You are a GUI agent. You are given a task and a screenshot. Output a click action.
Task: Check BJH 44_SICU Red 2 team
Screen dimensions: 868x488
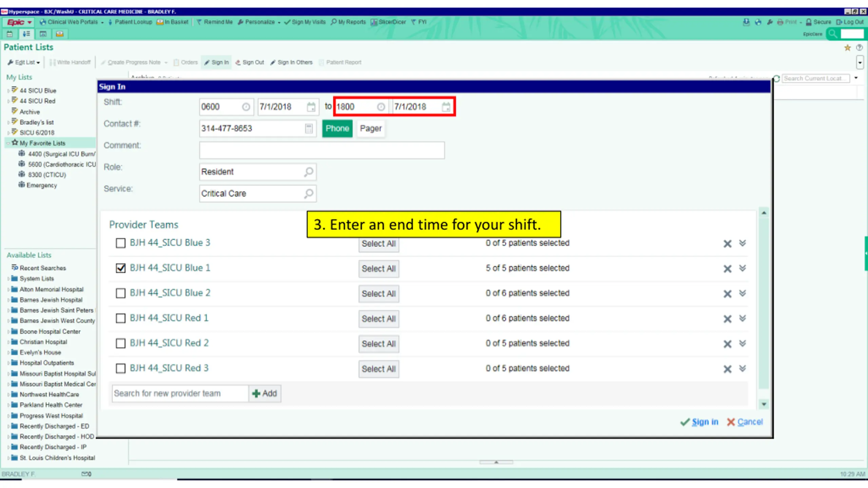(x=120, y=343)
